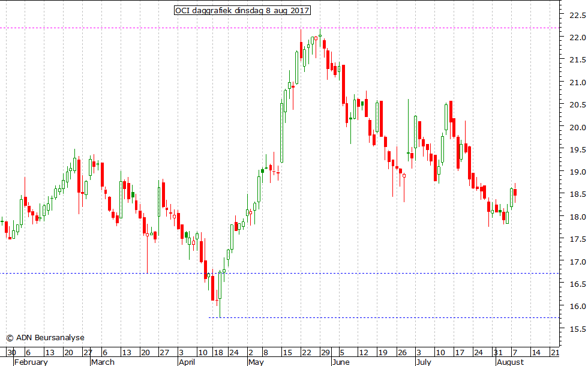This screenshot has height=366, width=588.
Task: Click the magenta dotted resistance line near 22.2
Action: tap(280, 28)
